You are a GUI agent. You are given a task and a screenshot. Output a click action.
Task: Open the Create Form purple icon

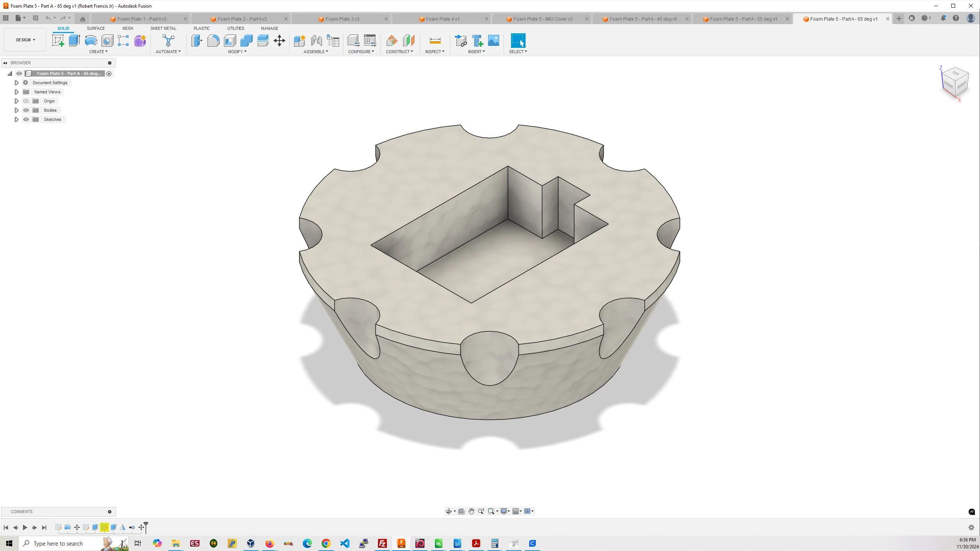(x=140, y=41)
